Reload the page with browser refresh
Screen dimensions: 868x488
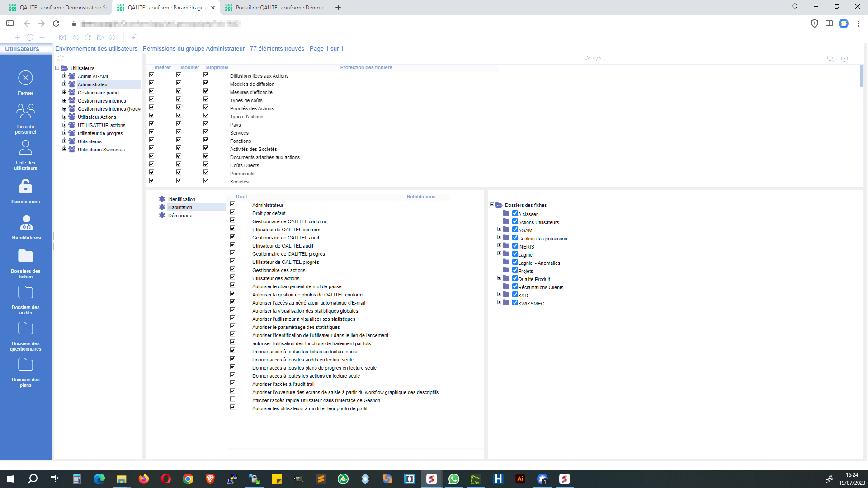pos(56,23)
